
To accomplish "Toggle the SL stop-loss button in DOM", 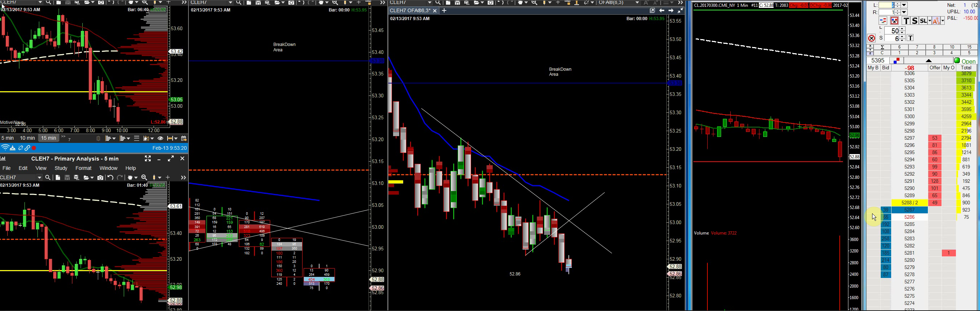I will click(x=923, y=21).
